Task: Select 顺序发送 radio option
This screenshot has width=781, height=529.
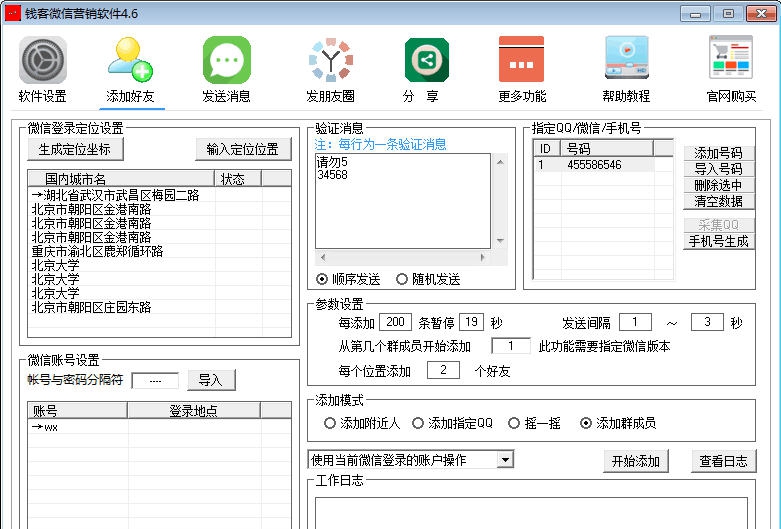Action: click(348, 279)
